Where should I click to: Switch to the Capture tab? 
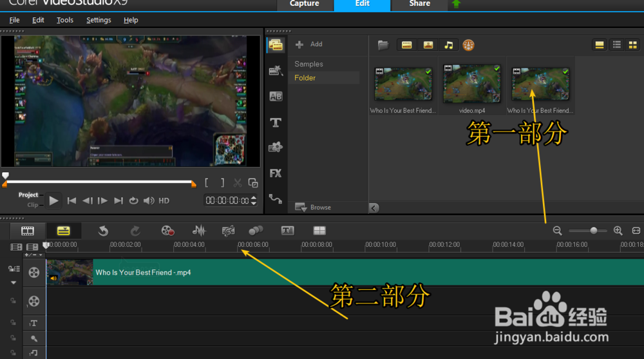coord(305,5)
